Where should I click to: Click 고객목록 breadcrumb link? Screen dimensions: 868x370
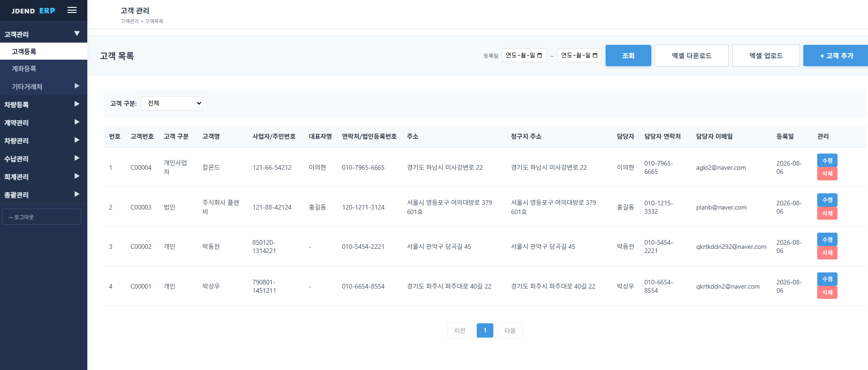pyautogui.click(x=154, y=21)
